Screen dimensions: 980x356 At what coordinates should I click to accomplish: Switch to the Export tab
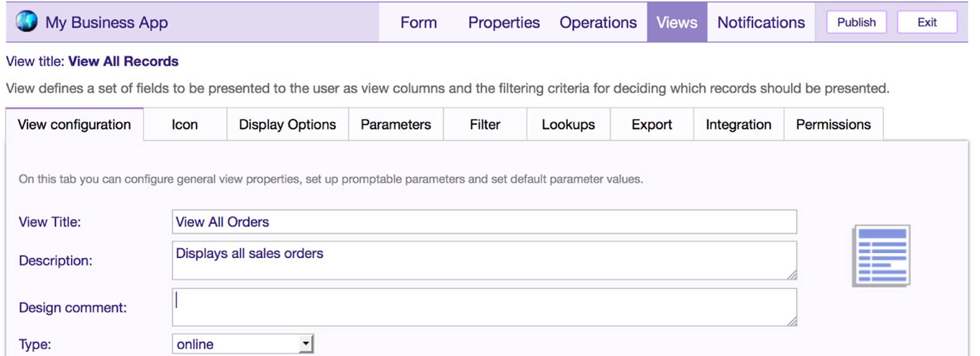pos(652,125)
